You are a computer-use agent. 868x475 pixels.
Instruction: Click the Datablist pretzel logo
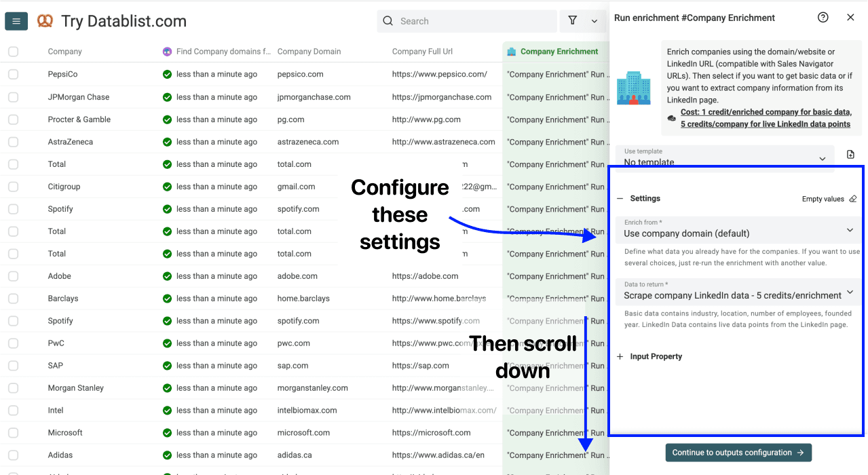[45, 21]
